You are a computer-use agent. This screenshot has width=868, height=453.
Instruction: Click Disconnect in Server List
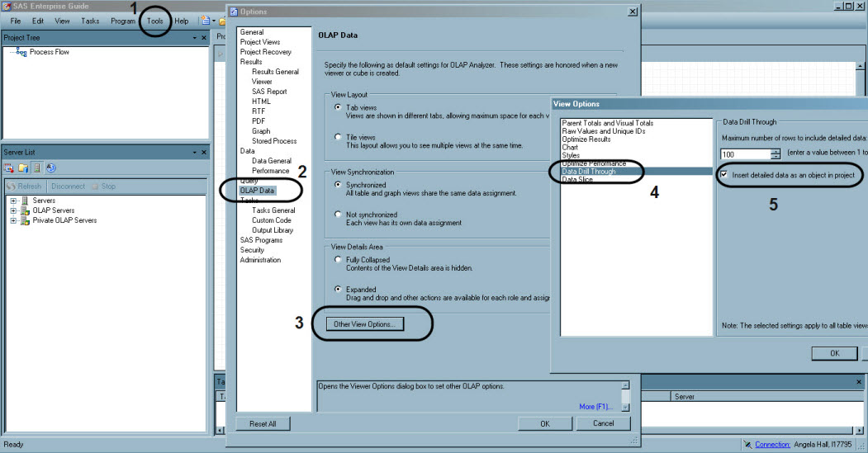pyautogui.click(x=68, y=186)
